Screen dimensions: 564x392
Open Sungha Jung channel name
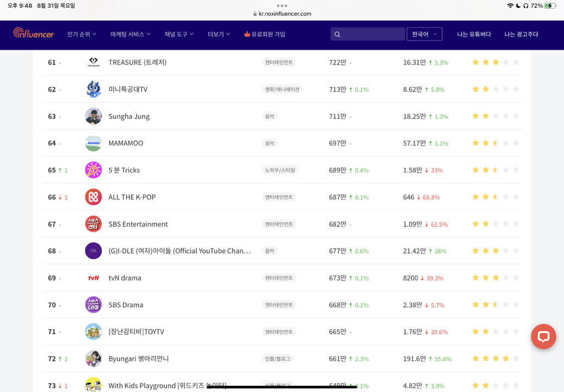pyautogui.click(x=129, y=116)
